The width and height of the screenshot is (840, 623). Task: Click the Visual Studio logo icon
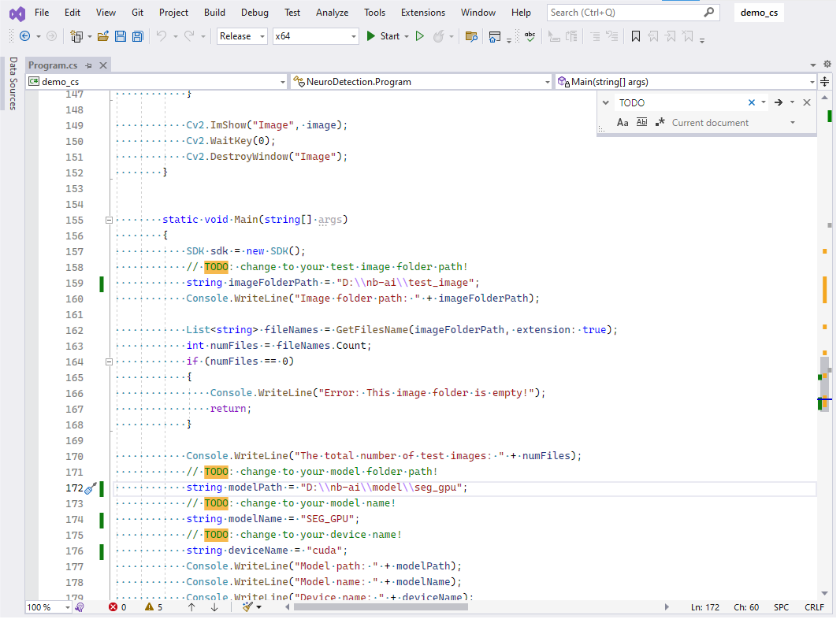click(17, 13)
